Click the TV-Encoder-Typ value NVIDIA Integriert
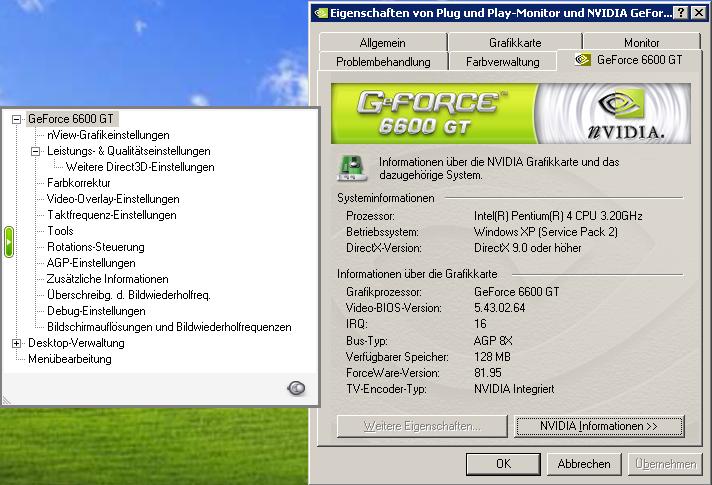 514,389
